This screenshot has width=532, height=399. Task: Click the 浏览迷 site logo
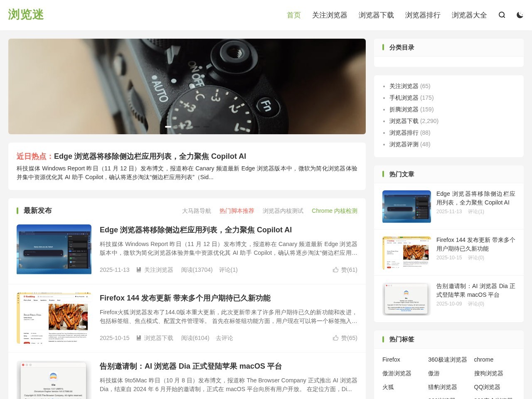click(26, 15)
